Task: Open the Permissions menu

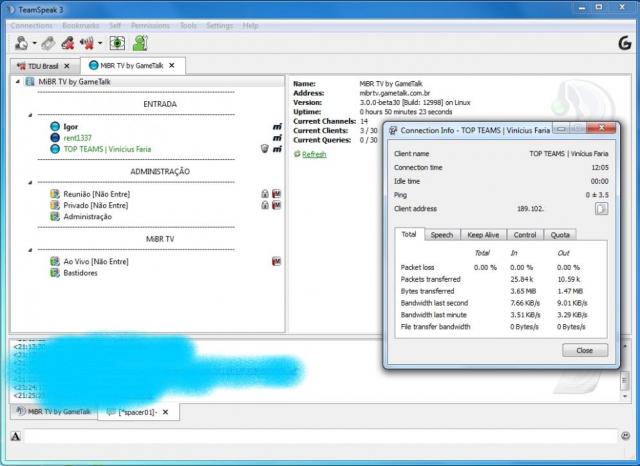Action: (150, 26)
